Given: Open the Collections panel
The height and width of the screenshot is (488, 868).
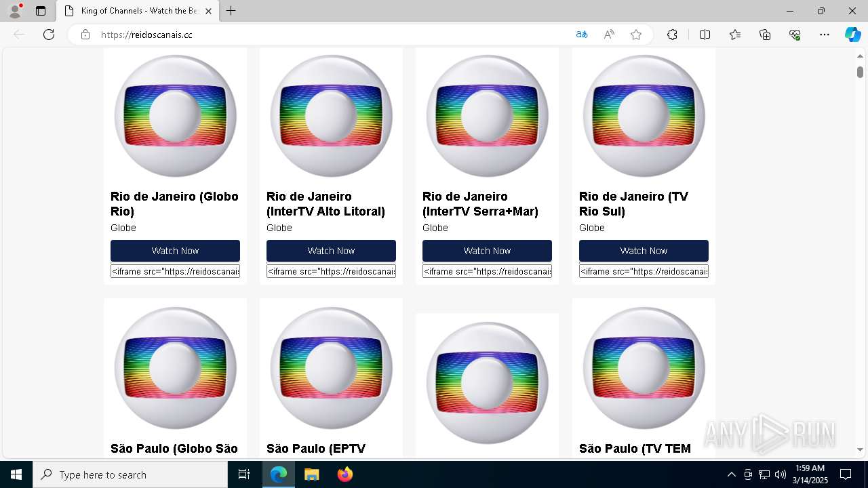Looking at the screenshot, I should (x=765, y=35).
